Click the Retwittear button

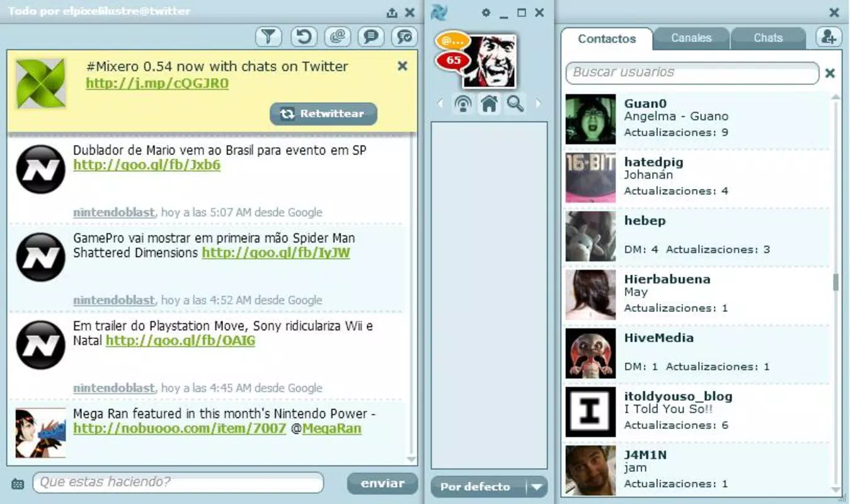[324, 114]
